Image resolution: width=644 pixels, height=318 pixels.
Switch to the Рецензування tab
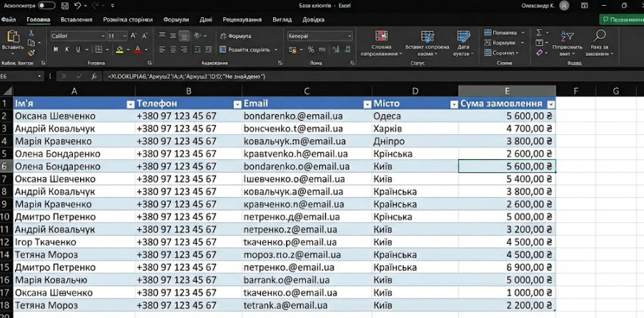242,20
